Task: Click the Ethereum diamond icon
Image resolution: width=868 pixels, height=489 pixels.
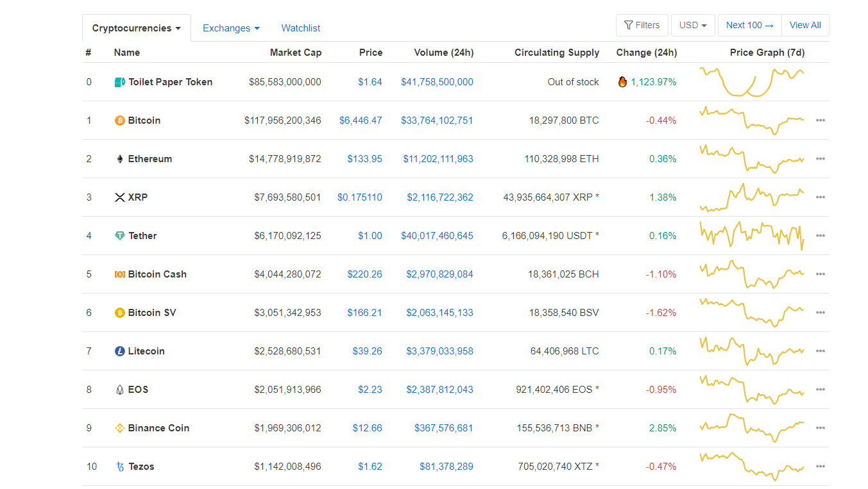Action: click(120, 159)
